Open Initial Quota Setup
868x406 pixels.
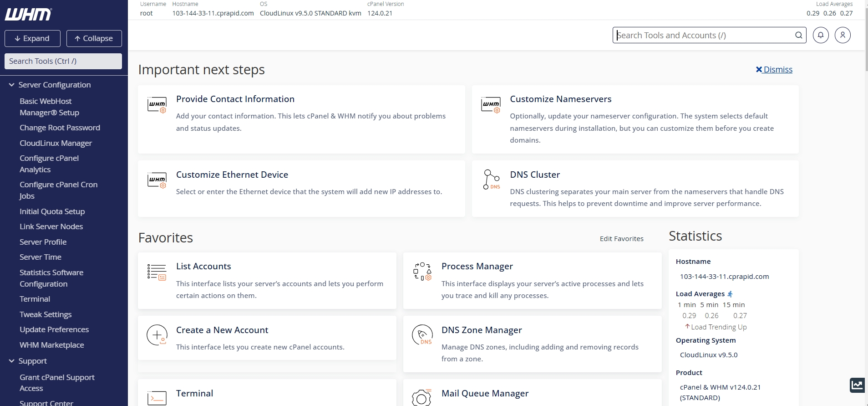point(52,211)
